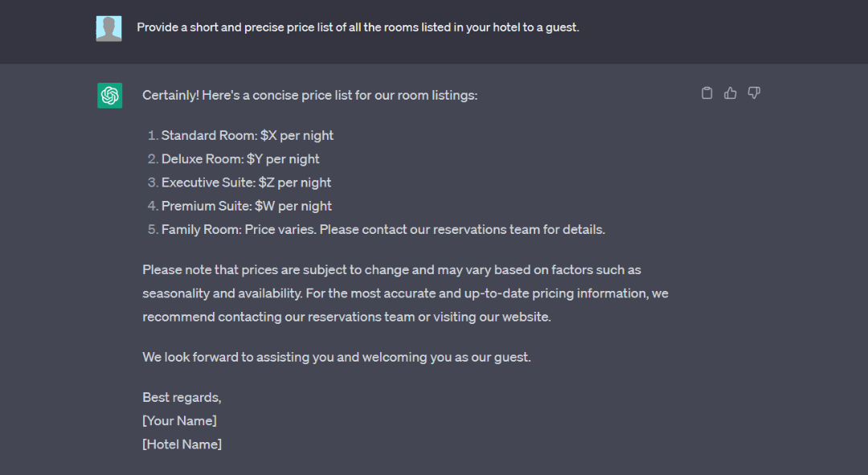Click the thumbs up icon

tap(731, 93)
